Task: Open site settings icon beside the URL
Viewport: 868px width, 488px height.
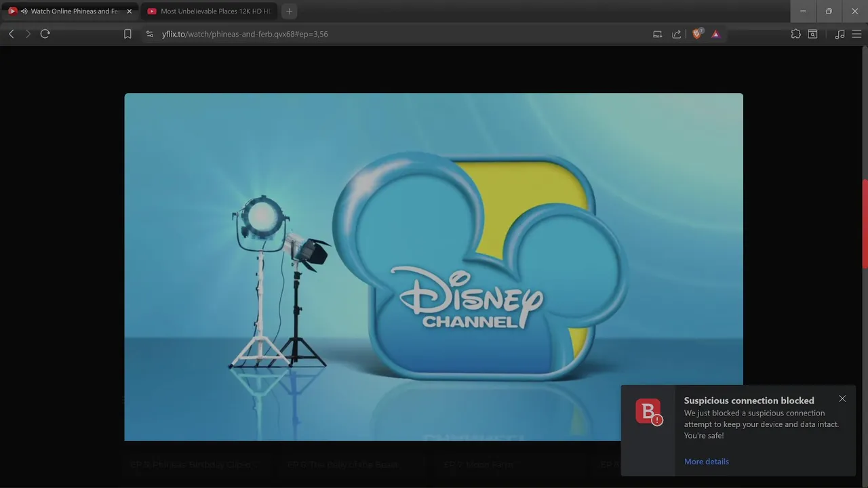Action: [x=150, y=34]
